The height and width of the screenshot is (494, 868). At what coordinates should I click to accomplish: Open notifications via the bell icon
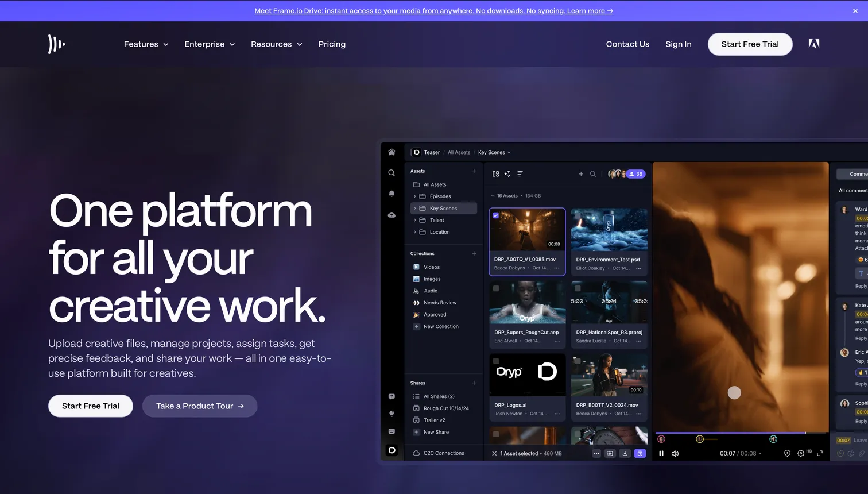coord(392,194)
